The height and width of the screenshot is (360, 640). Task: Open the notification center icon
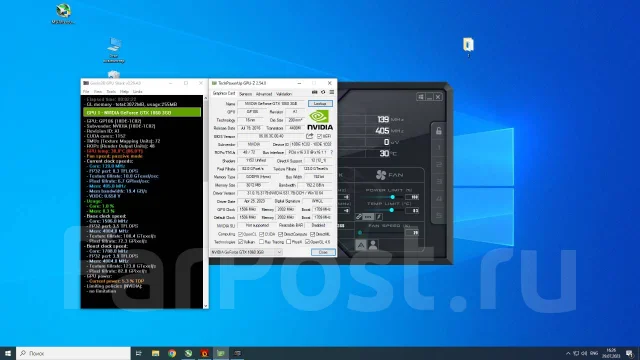(630, 353)
